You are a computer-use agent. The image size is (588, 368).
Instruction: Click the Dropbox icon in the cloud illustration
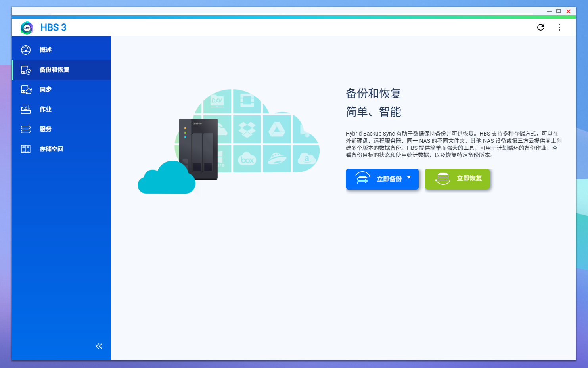pos(247,129)
